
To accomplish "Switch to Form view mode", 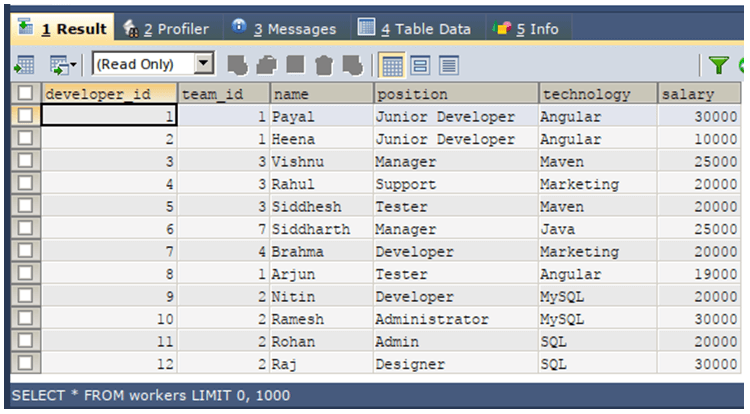I will point(420,65).
